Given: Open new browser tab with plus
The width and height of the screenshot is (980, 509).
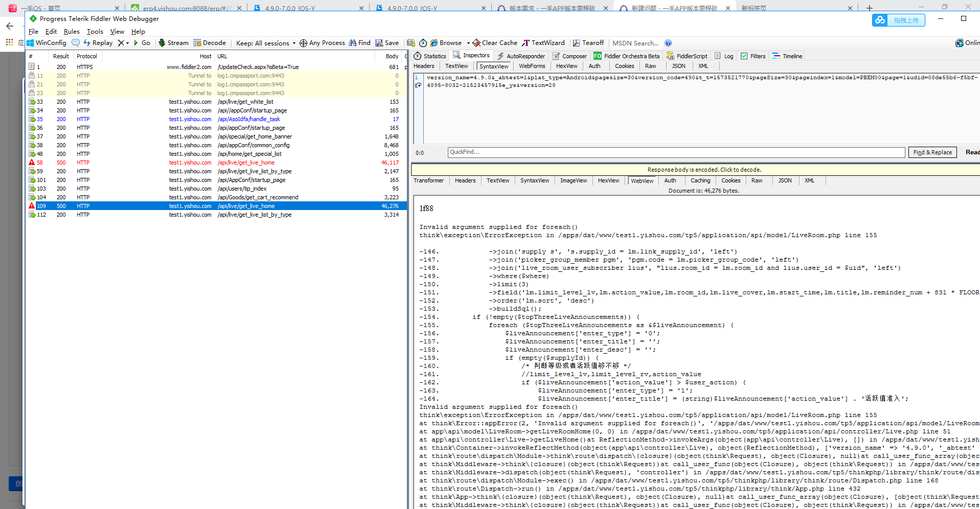Looking at the screenshot, I should pos(869,8).
